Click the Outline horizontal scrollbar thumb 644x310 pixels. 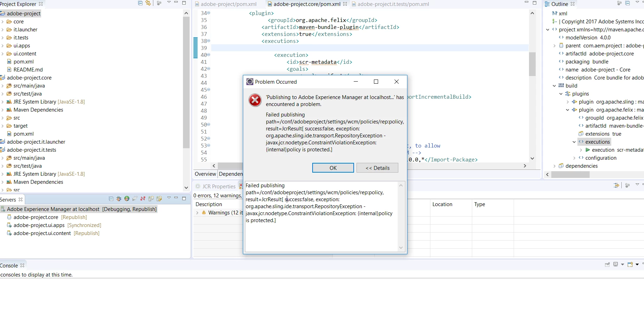570,174
